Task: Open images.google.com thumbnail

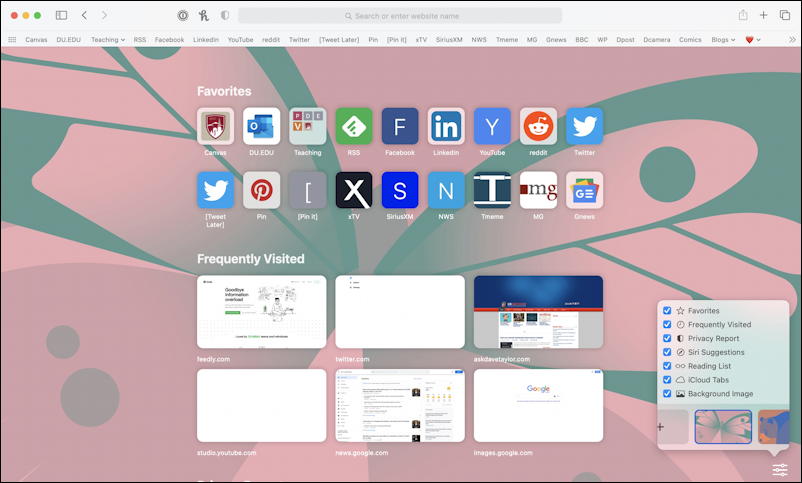Action: 538,405
